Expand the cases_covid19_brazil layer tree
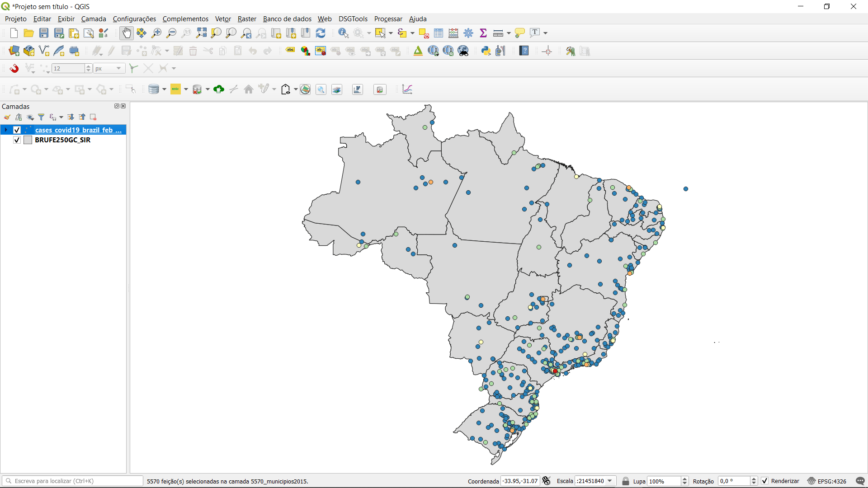Image resolution: width=868 pixels, height=488 pixels. (x=6, y=130)
